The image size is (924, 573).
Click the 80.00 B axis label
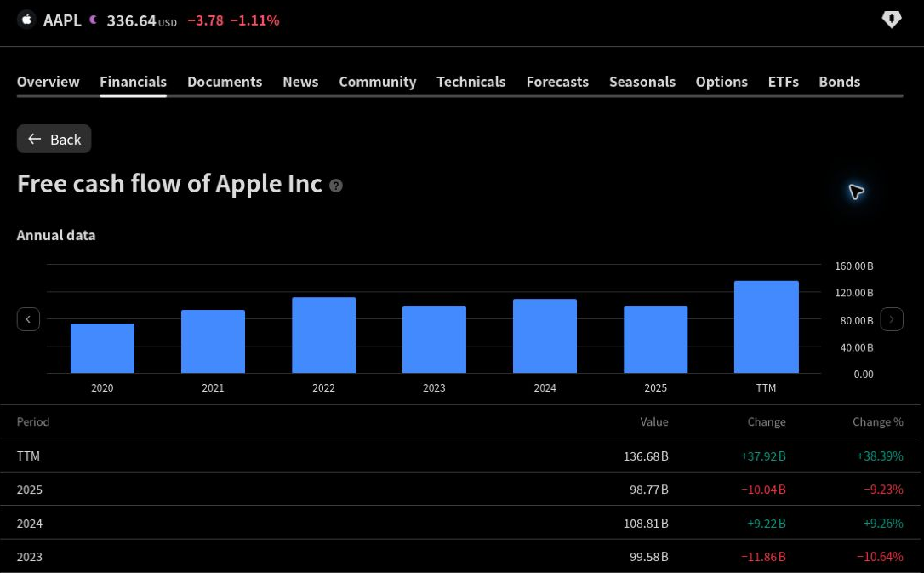pyautogui.click(x=857, y=321)
